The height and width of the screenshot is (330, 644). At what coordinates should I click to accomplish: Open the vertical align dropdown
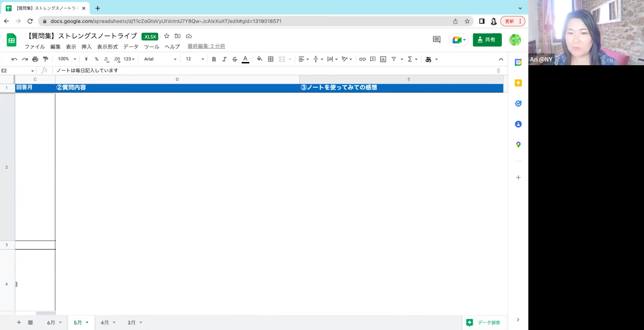pos(318,59)
